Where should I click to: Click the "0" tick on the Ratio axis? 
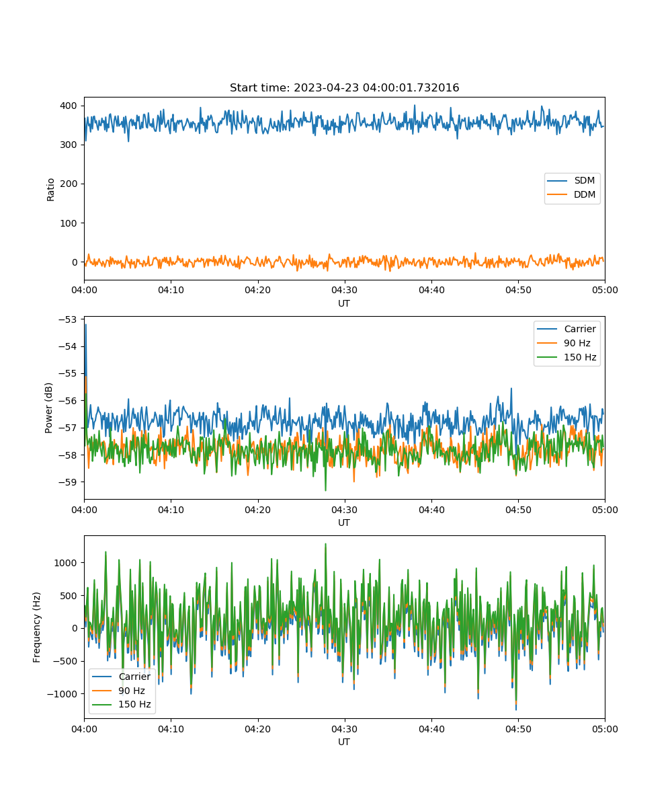(76, 262)
